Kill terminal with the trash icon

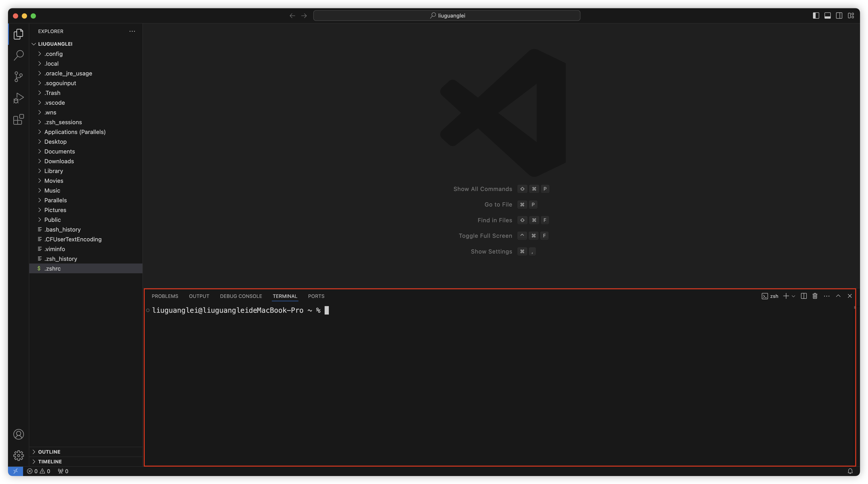pyautogui.click(x=815, y=296)
